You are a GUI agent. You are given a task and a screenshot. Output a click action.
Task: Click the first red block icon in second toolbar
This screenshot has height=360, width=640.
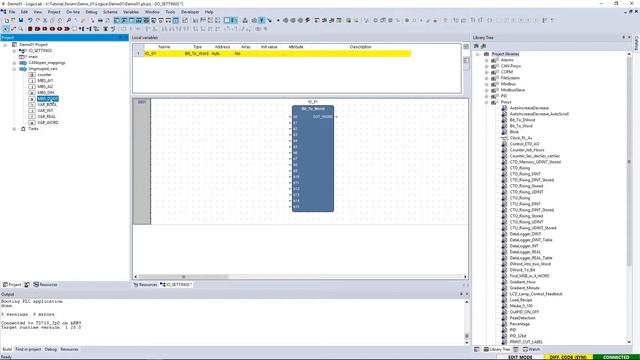[x=30, y=29]
